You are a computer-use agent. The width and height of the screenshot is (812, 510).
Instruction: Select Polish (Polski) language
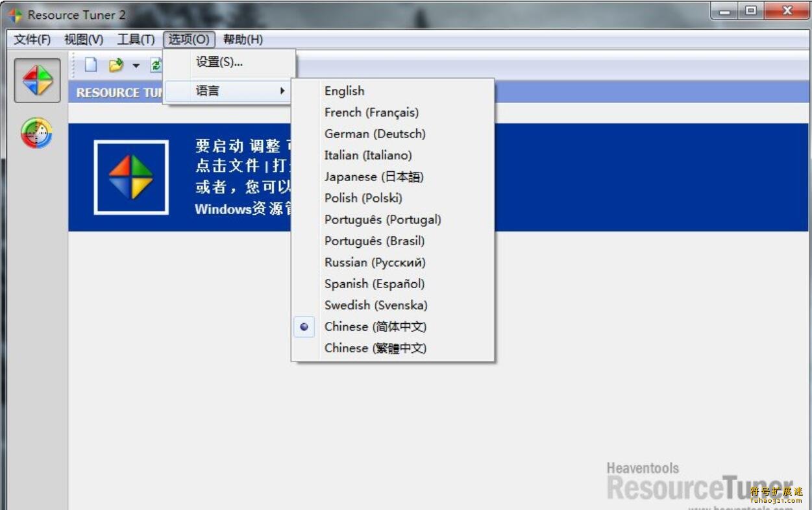393,198
